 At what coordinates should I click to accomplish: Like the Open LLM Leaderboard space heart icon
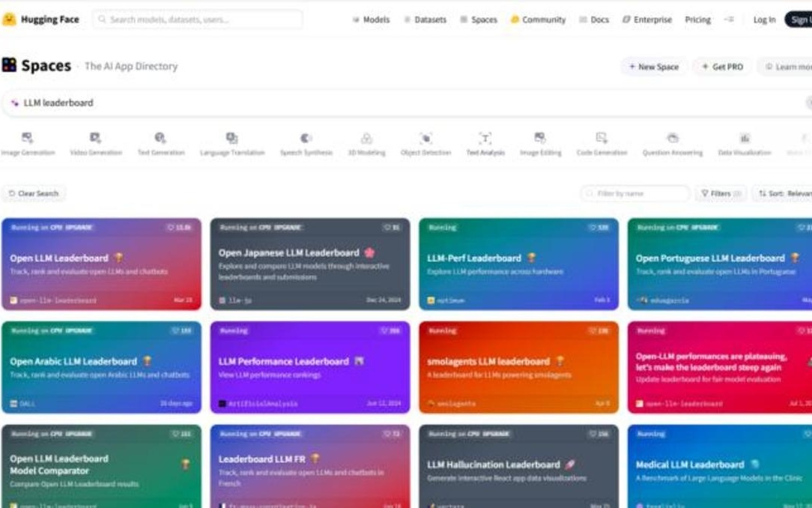tap(170, 227)
